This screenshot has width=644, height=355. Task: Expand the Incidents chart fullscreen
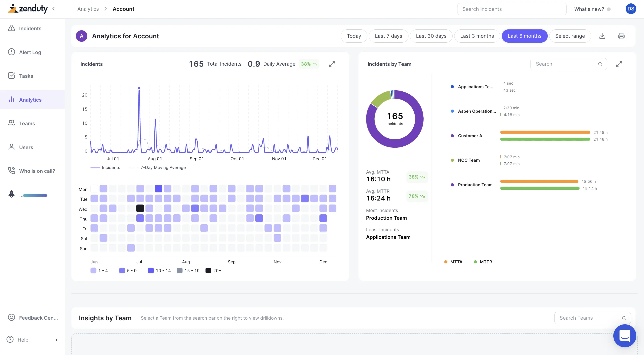(x=332, y=64)
